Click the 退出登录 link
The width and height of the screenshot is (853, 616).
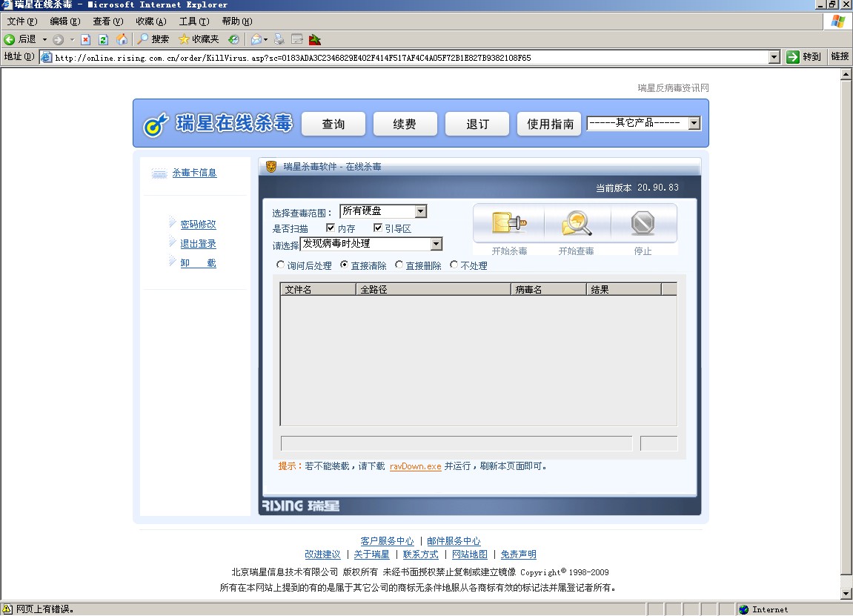198,244
